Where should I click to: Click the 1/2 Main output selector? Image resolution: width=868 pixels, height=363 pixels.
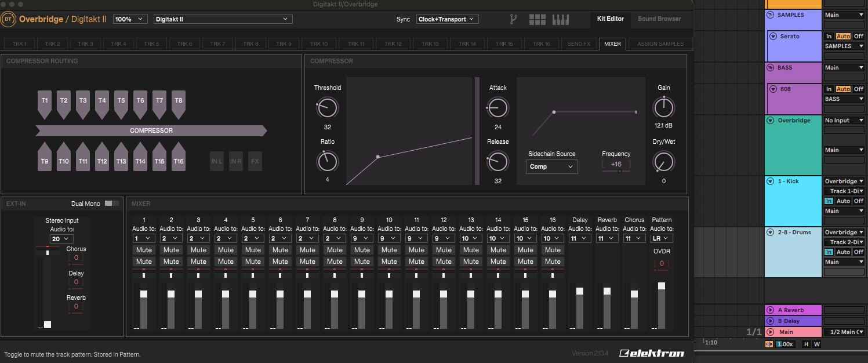click(x=844, y=332)
